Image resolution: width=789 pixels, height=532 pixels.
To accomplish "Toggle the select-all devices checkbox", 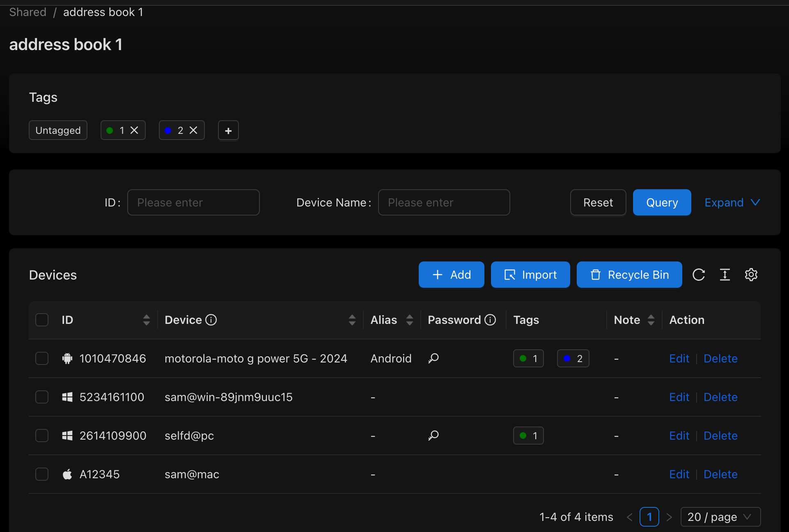I will pos(42,320).
